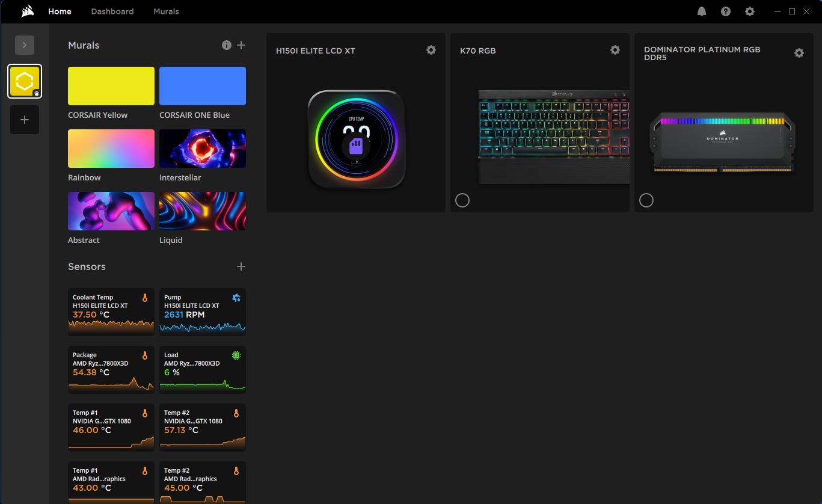Click the Pump fan icon

[x=236, y=298]
